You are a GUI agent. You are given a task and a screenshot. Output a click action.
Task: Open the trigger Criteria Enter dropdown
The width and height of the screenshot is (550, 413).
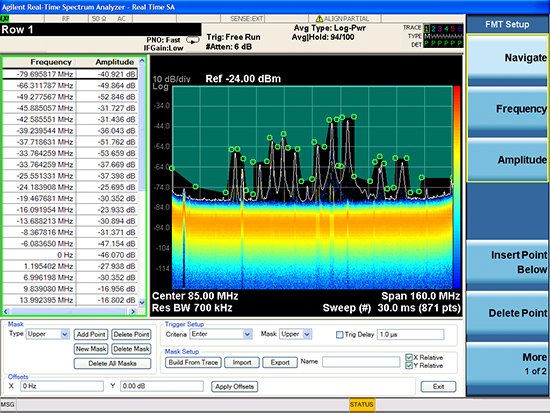[221, 334]
